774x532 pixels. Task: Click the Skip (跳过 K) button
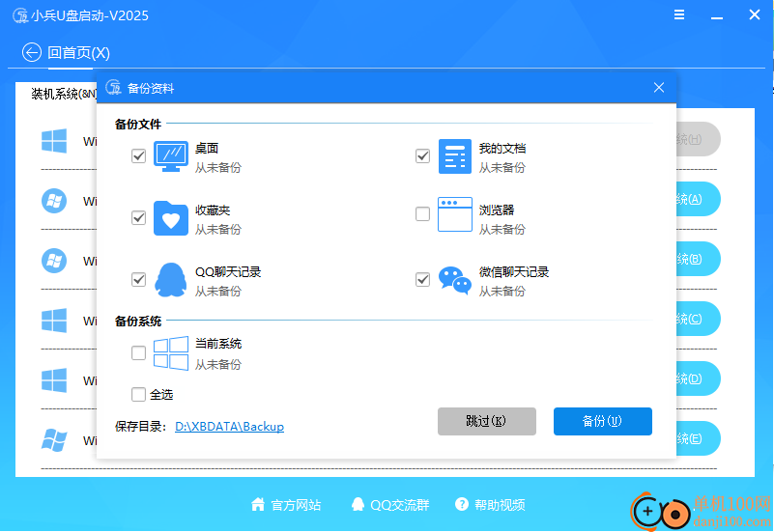(487, 421)
